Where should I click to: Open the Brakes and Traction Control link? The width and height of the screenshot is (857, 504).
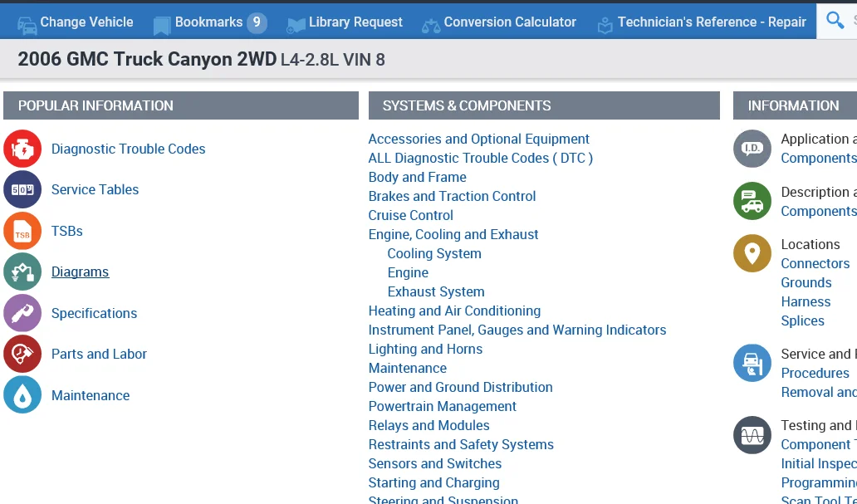pos(452,196)
